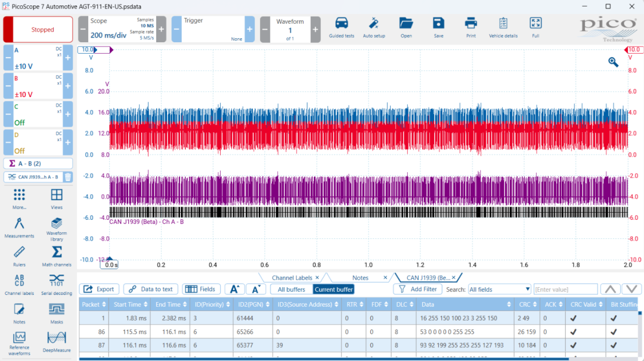This screenshot has height=361, width=644.
Task: Open Reference waveforms
Action: 19,344
